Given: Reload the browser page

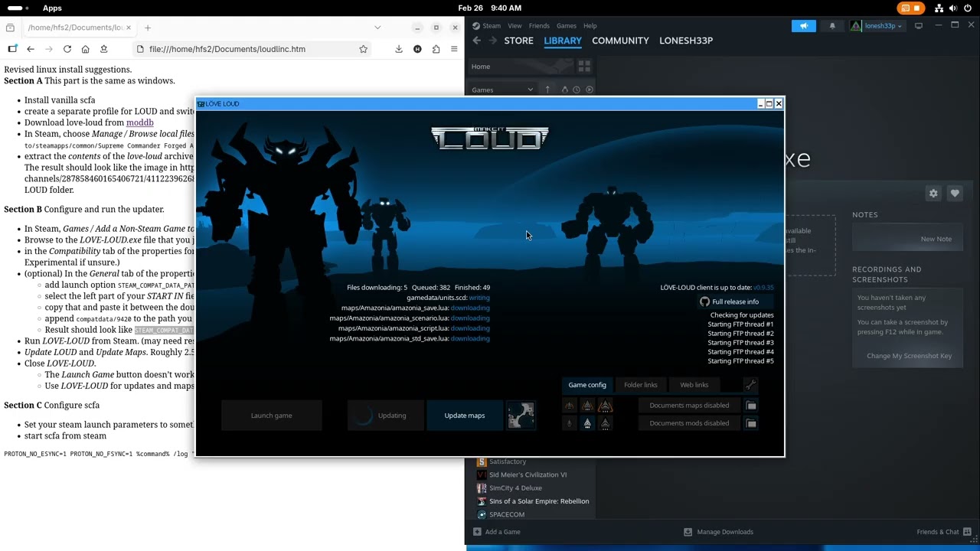Looking at the screenshot, I should 67,49.
